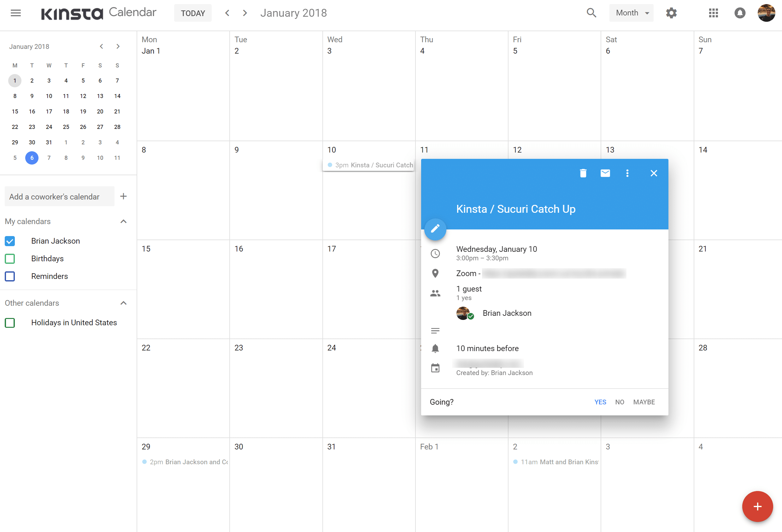Viewport: 782px width, 532px height.
Task: Click the Google apps grid icon
Action: (x=713, y=13)
